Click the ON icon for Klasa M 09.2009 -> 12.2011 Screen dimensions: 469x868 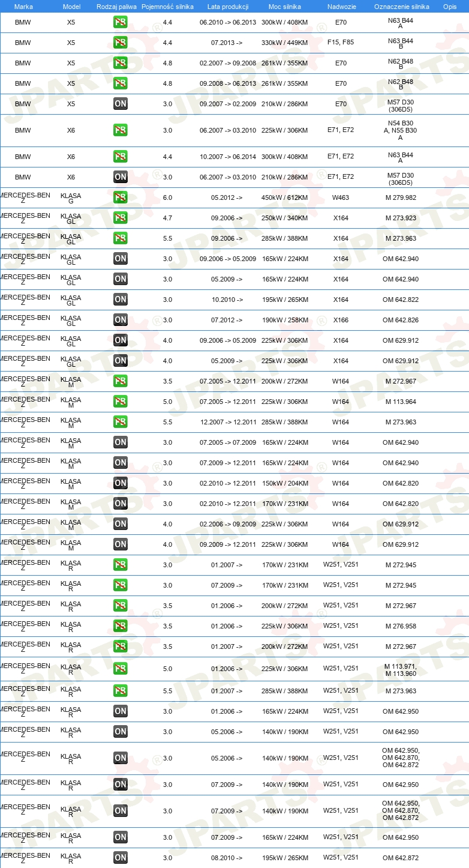[120, 544]
